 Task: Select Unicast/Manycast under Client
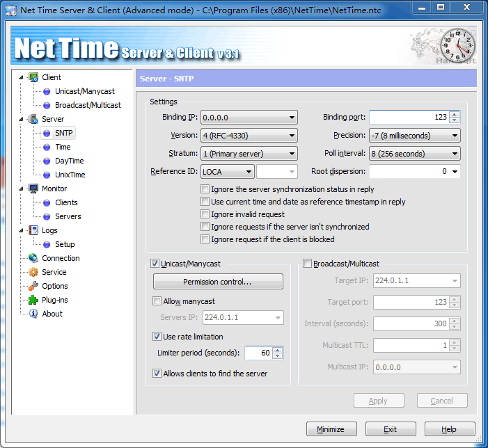(x=84, y=91)
